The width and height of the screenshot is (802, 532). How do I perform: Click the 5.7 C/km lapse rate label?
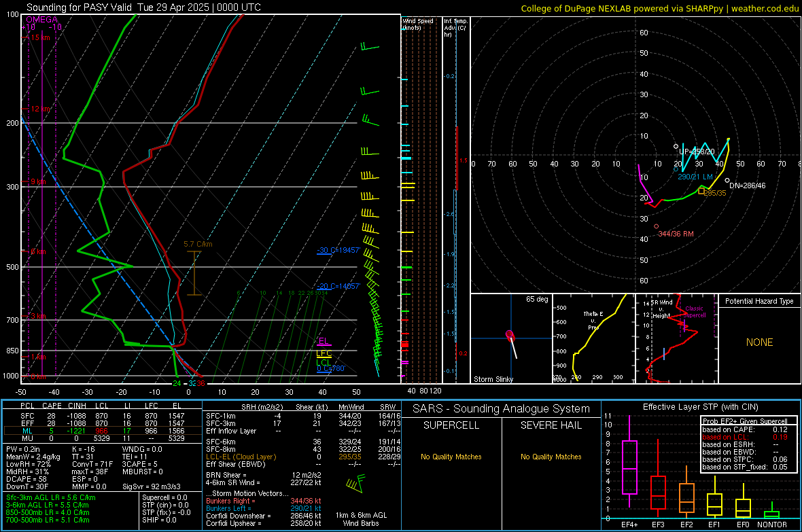point(198,244)
